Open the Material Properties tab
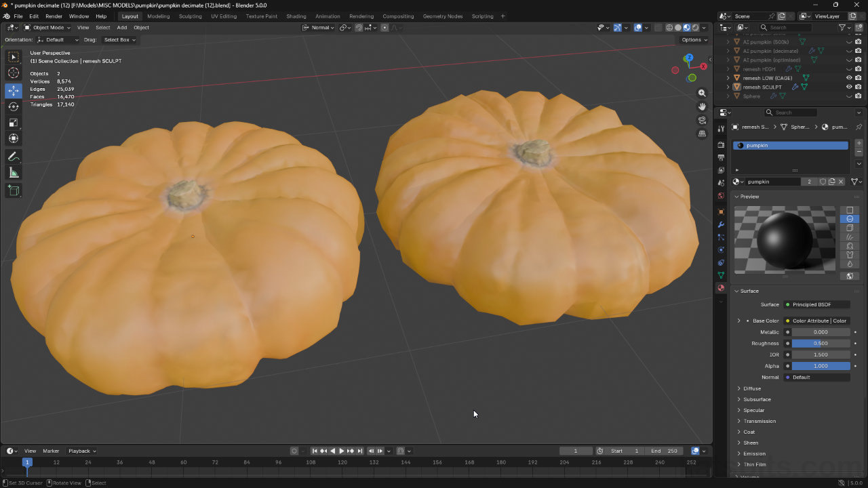 721,287
